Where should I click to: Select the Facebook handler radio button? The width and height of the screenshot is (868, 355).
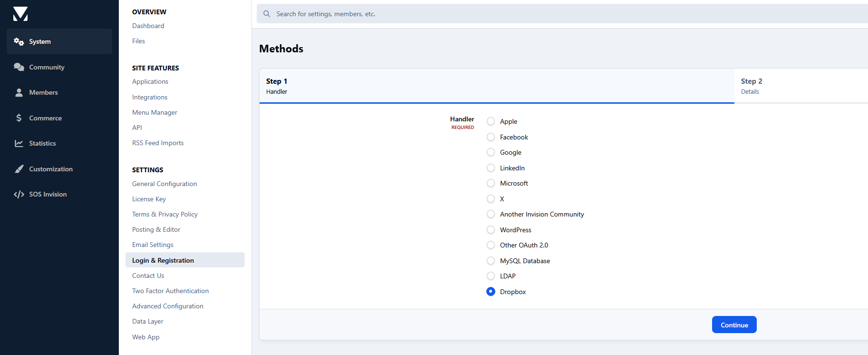491,137
